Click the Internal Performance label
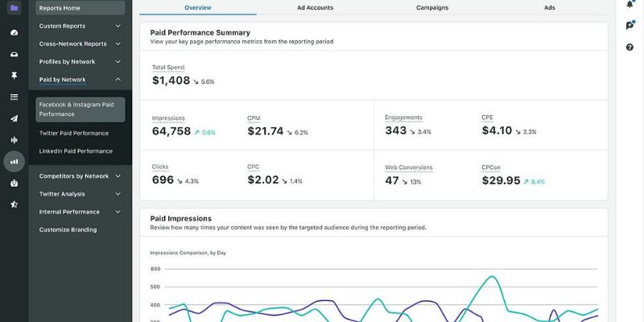Viewport: 644px width, 322px height. pyautogui.click(x=69, y=212)
